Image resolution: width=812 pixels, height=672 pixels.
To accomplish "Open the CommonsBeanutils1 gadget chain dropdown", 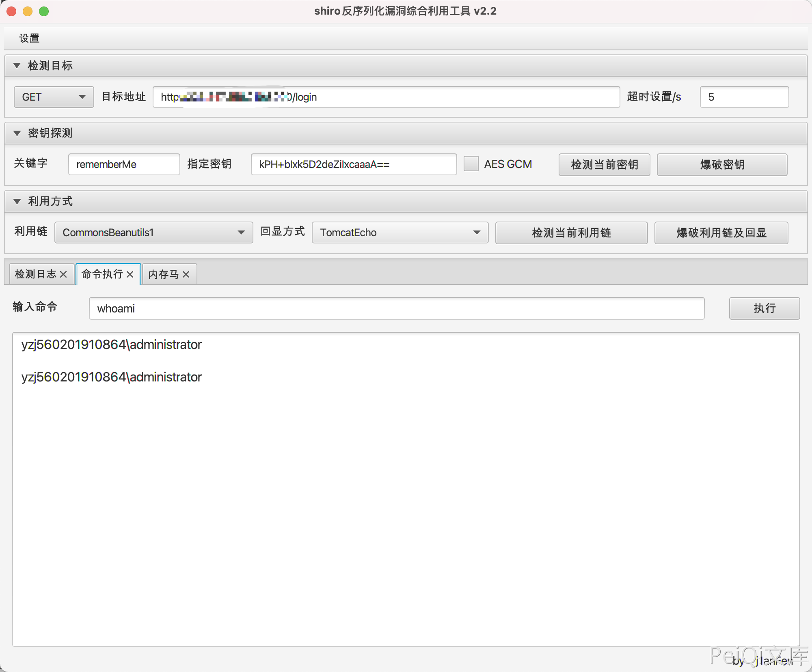I will click(x=153, y=233).
